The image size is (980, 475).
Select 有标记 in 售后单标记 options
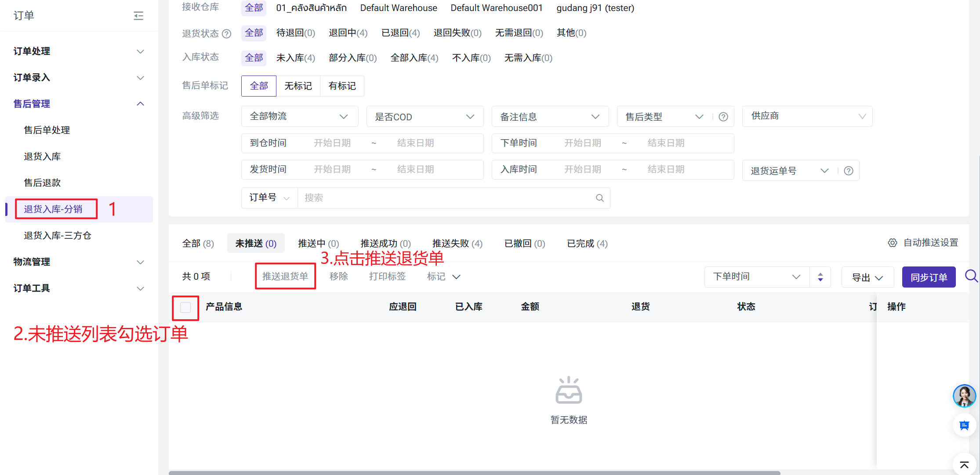tap(342, 86)
